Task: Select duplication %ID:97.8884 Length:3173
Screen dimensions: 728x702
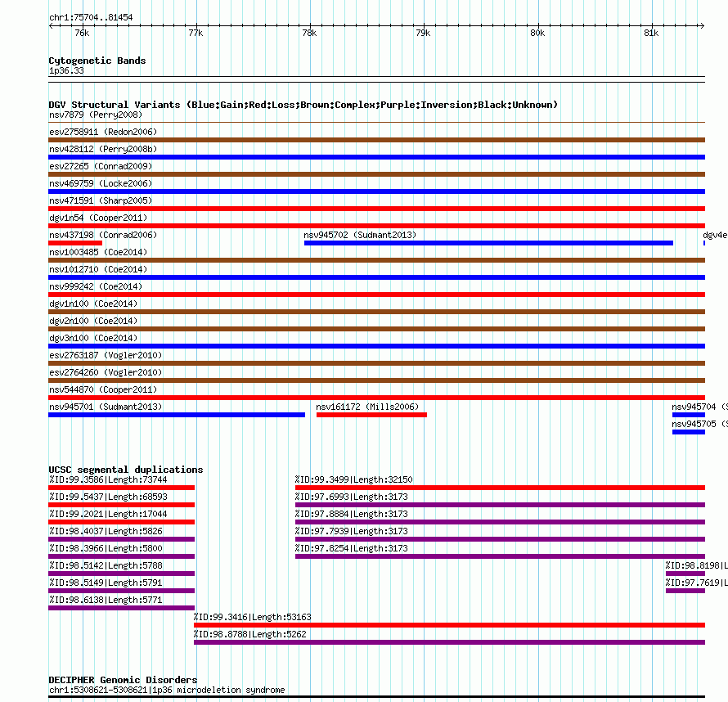Action: click(x=500, y=522)
